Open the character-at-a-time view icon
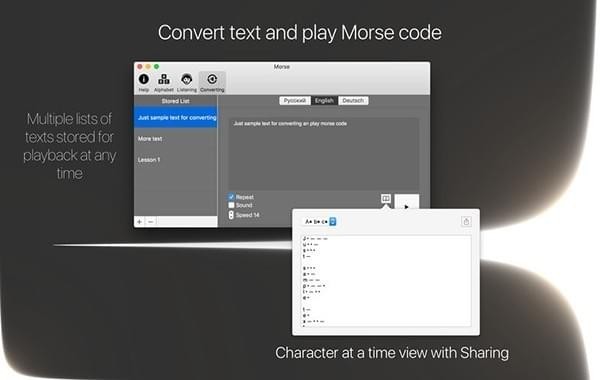The width and height of the screenshot is (600, 380). pyautogui.click(x=386, y=199)
